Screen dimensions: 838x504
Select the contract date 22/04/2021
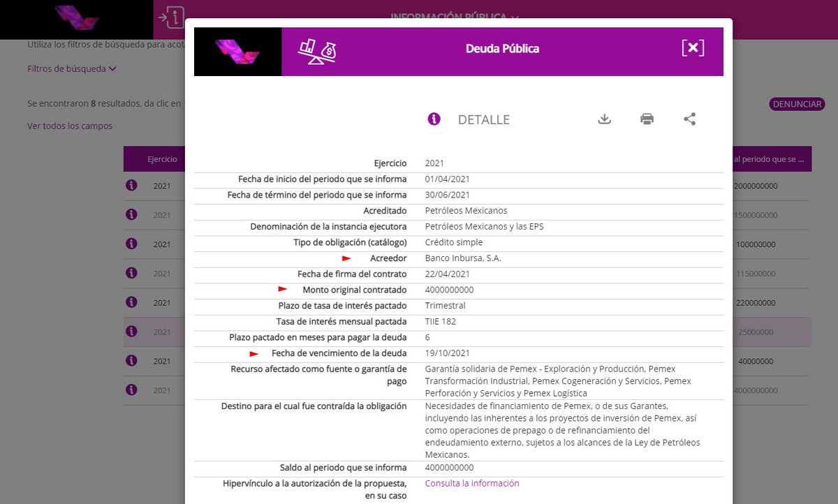[x=448, y=274]
